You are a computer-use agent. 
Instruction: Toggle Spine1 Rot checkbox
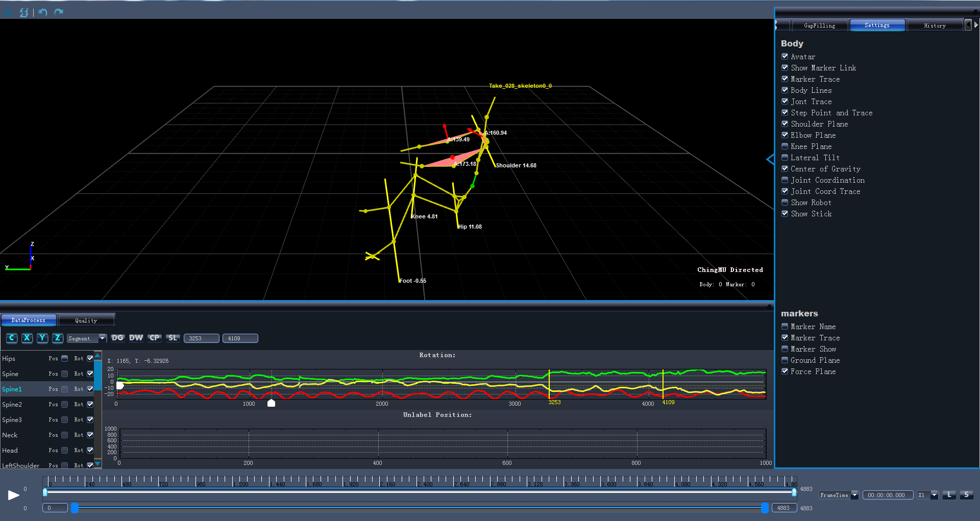(90, 389)
